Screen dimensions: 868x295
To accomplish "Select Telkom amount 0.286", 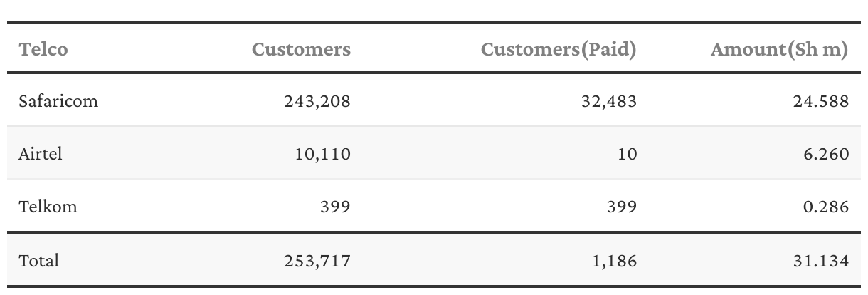I will coord(826,207).
